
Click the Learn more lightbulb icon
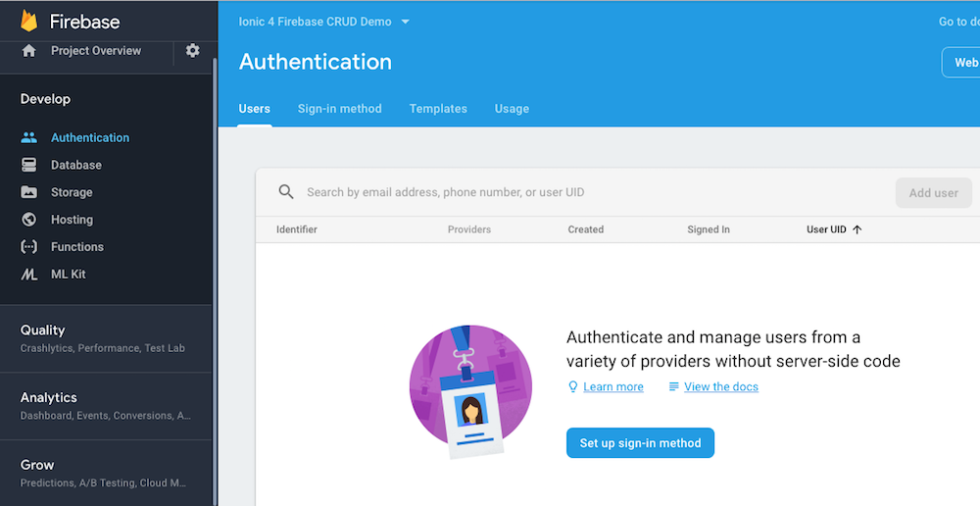pyautogui.click(x=572, y=386)
